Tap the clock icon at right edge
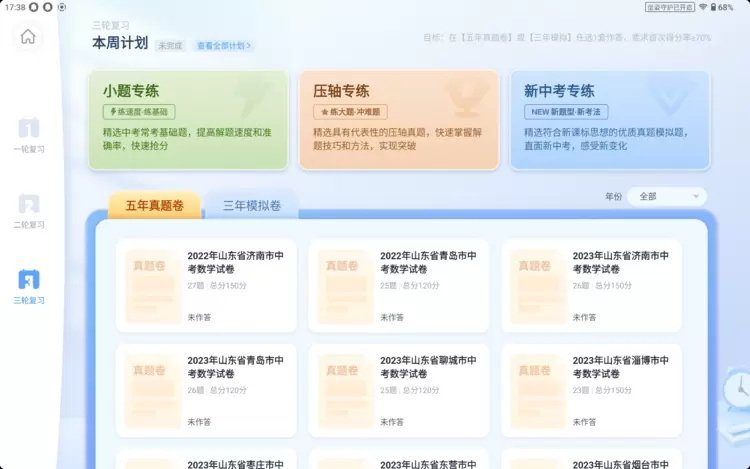Image resolution: width=750 pixels, height=469 pixels. point(740,386)
